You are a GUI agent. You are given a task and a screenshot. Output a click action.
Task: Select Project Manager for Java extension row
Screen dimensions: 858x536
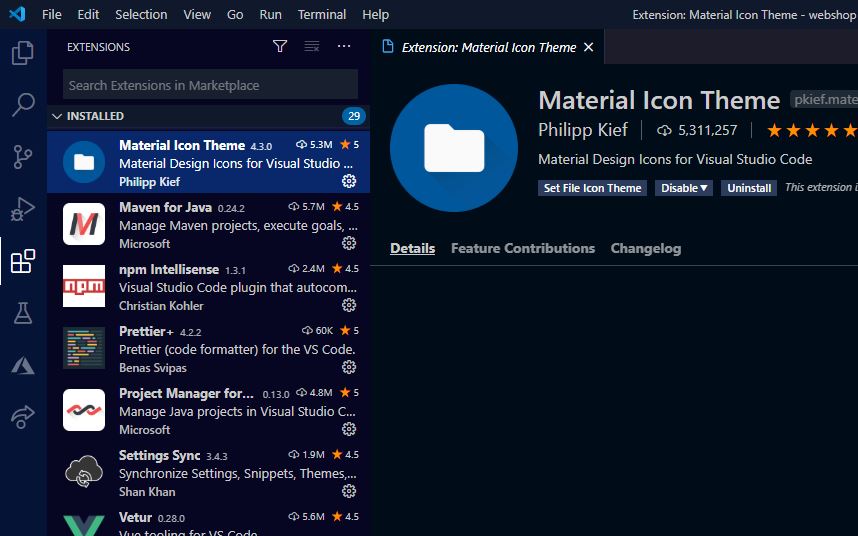208,410
